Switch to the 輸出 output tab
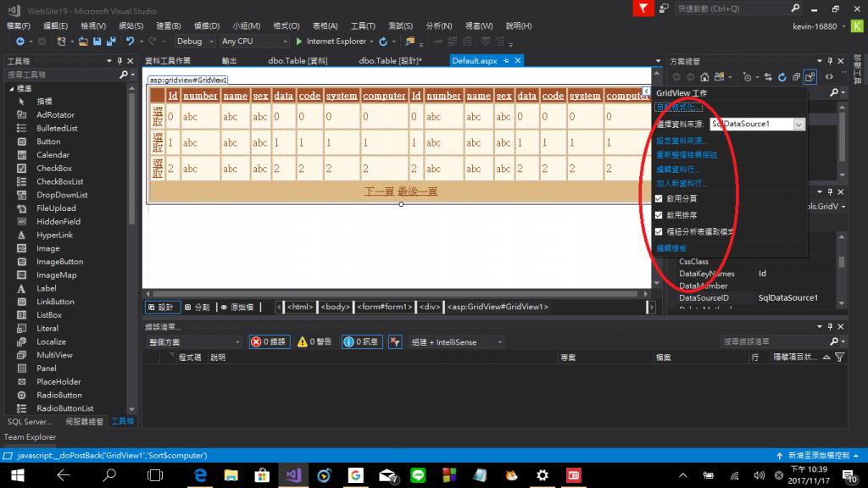The height and width of the screenshot is (488, 868). (229, 61)
